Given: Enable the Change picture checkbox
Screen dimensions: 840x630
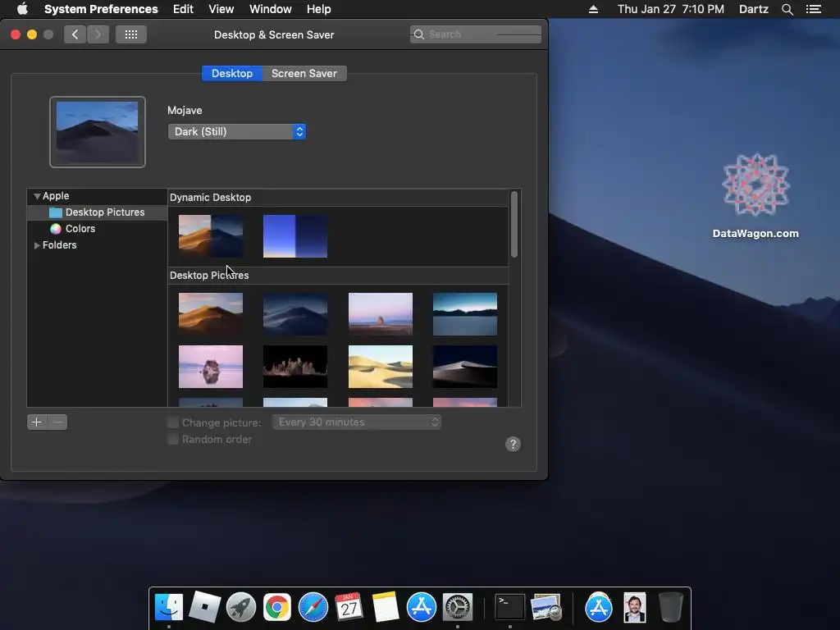Looking at the screenshot, I should tap(173, 422).
